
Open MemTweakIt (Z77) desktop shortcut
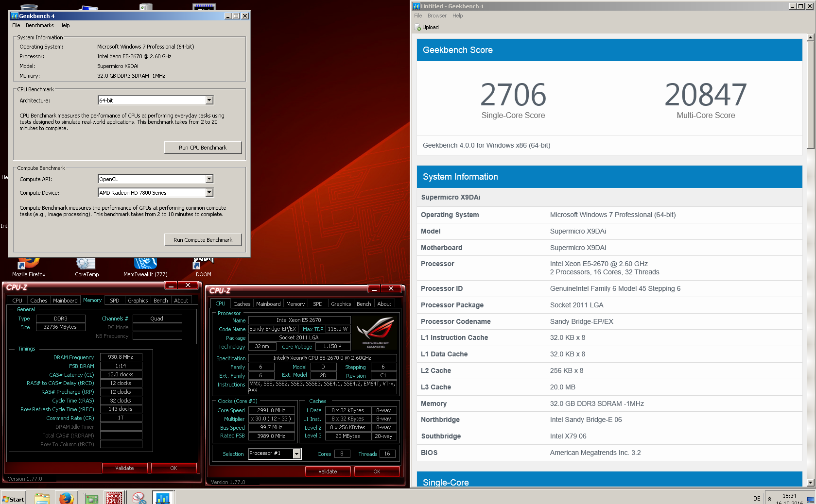(x=145, y=268)
